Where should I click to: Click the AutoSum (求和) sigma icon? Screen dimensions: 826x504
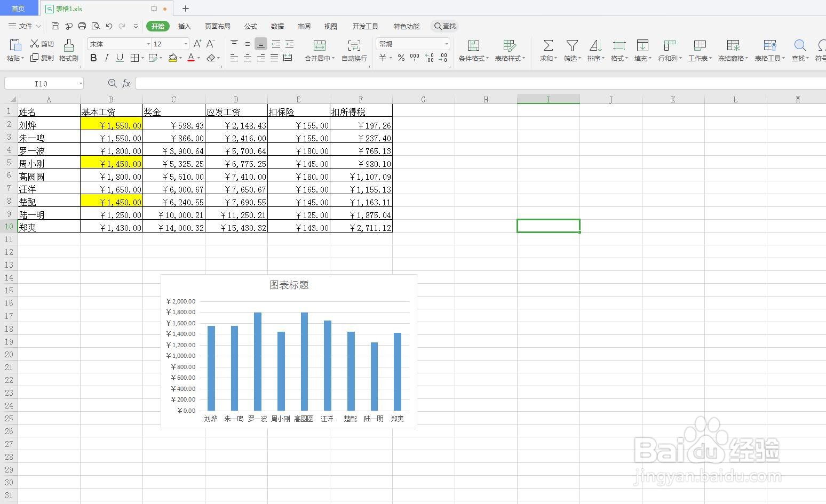click(x=548, y=46)
